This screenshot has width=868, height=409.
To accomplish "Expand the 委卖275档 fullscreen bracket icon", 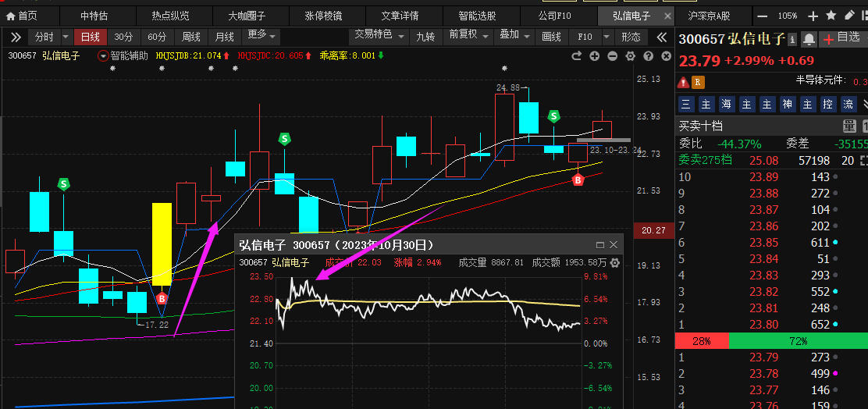I will 863,161.
